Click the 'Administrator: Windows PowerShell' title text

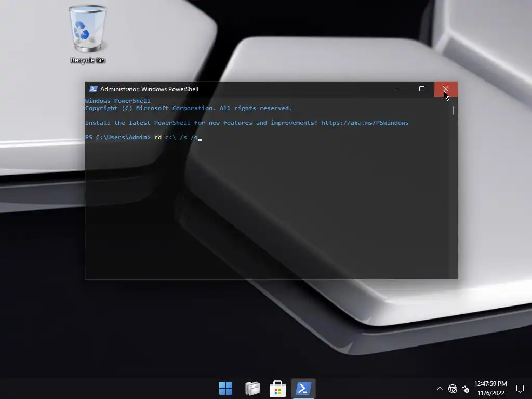tap(149, 89)
